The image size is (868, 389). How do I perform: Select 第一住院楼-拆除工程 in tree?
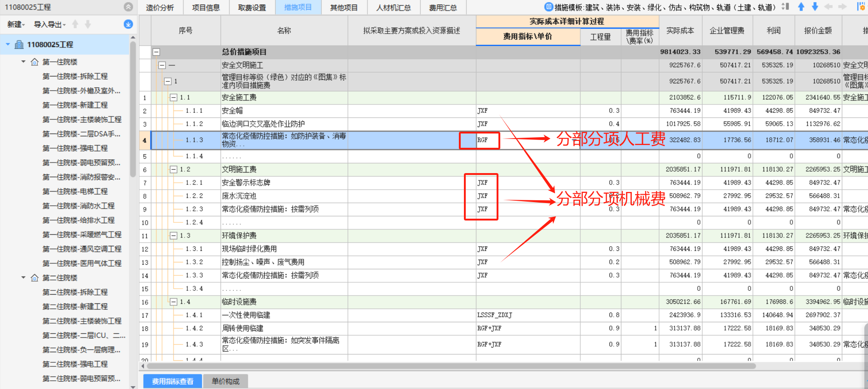[75, 76]
